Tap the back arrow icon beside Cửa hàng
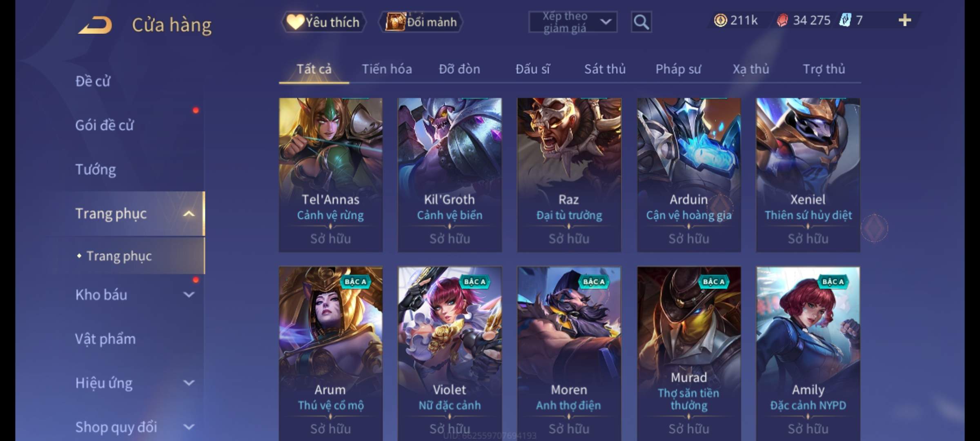This screenshot has height=441, width=980. coord(96,25)
